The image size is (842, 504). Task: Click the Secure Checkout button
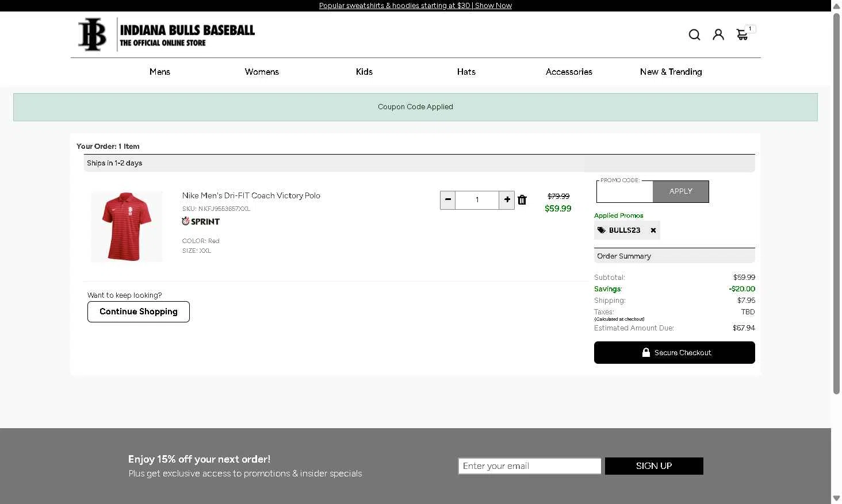[x=675, y=353]
